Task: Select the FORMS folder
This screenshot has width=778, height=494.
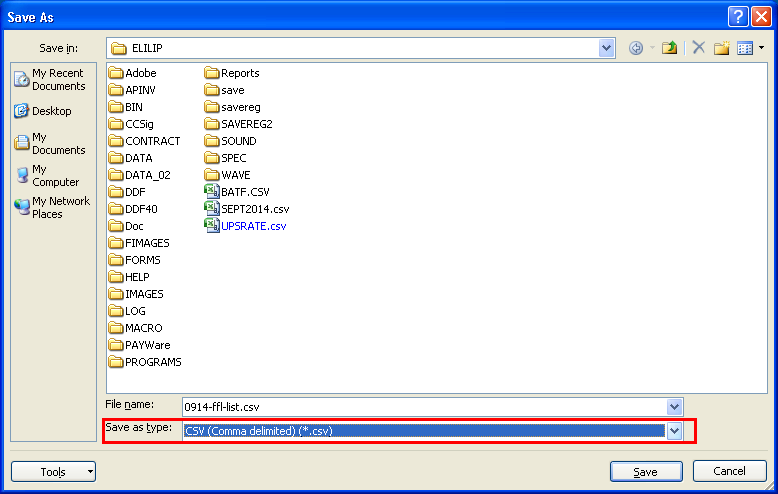Action: [x=134, y=260]
